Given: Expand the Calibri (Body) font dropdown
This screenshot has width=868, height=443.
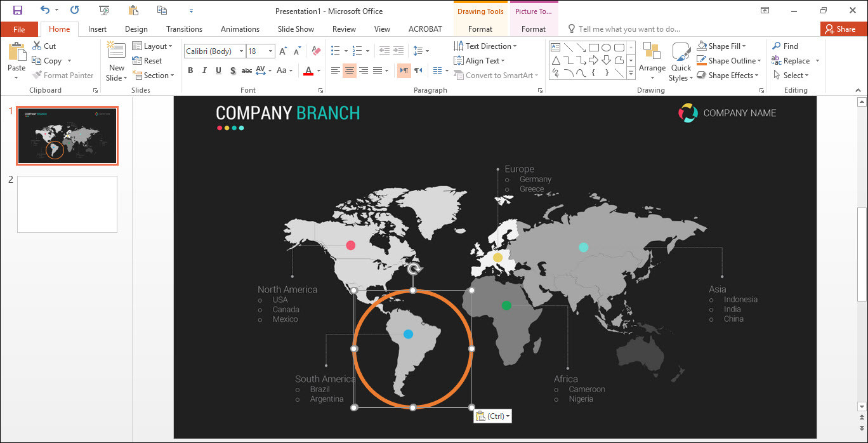Looking at the screenshot, I should [x=241, y=51].
